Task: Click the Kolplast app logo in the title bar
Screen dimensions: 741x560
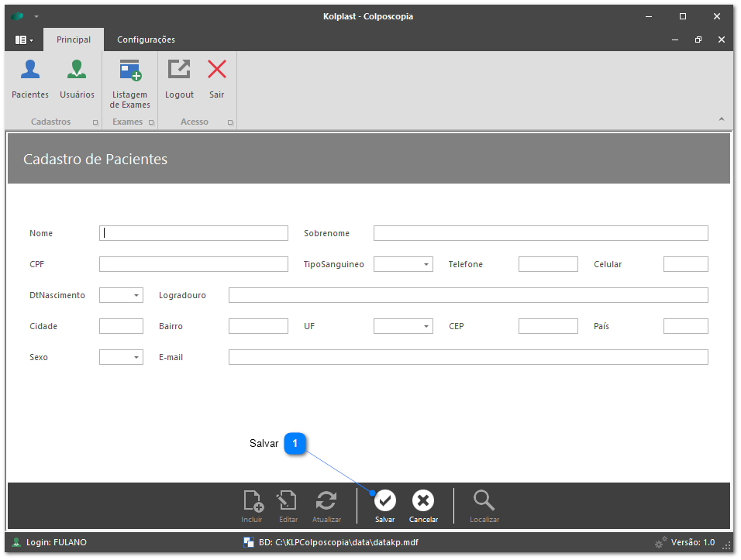Action: [x=18, y=16]
